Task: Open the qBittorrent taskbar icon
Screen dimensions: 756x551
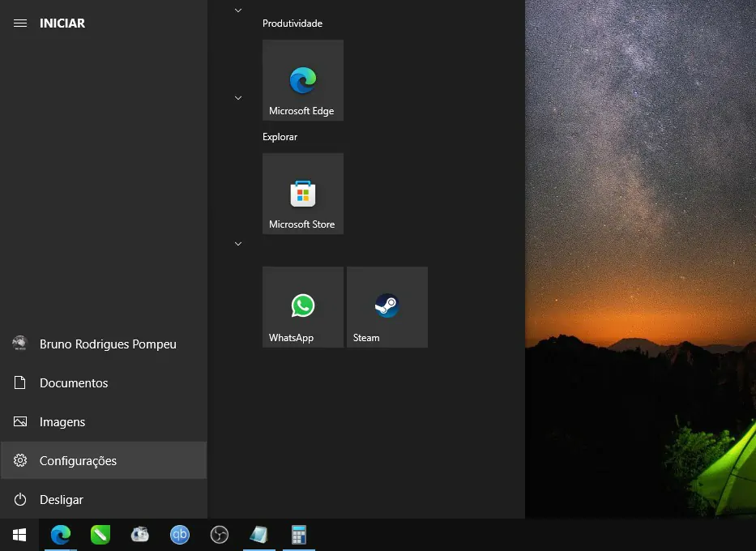Action: click(x=180, y=535)
